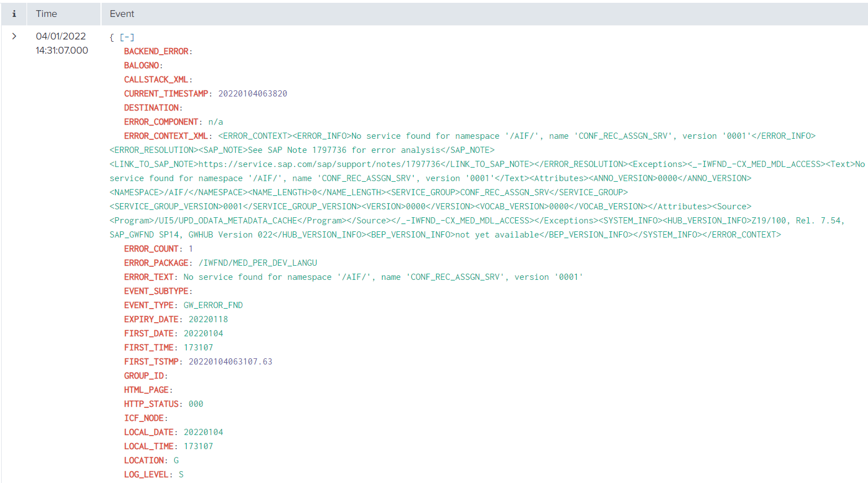Image resolution: width=868 pixels, height=483 pixels.
Task: Select the CURRENT_TIMESTAMP value 20220104063820
Action: pyautogui.click(x=252, y=93)
